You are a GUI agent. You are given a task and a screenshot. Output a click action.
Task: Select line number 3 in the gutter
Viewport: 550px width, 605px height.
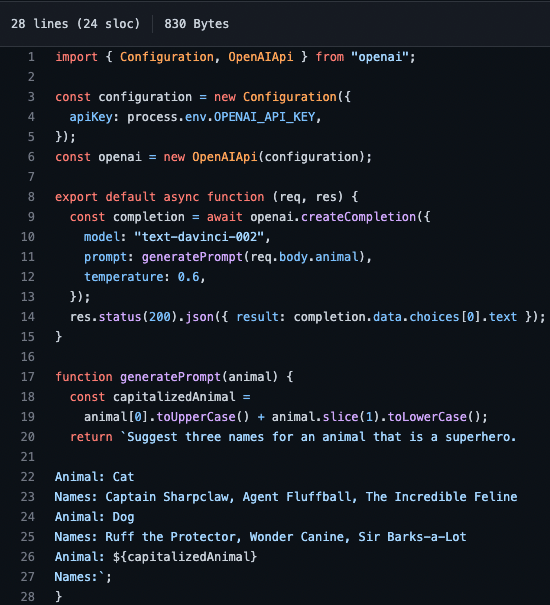click(31, 97)
